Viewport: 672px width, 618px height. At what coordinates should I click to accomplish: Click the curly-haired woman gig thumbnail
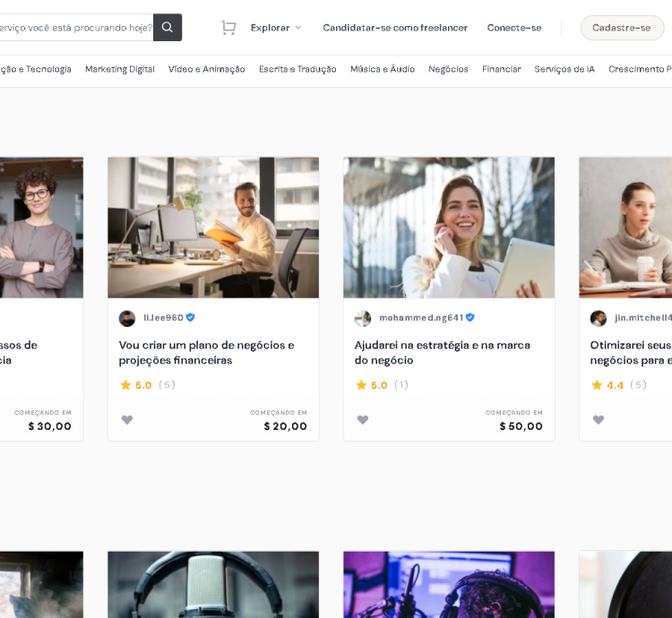[41, 227]
